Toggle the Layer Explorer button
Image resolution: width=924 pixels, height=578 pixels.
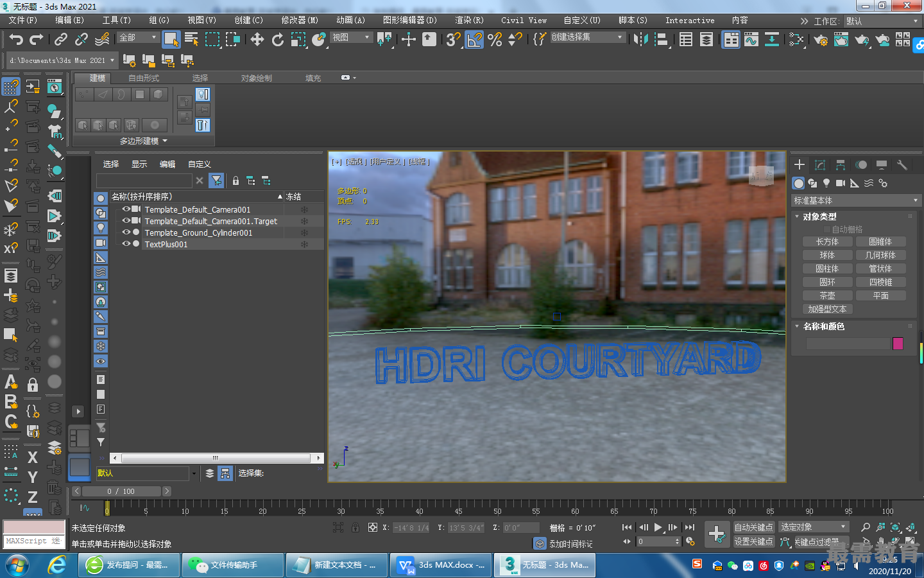point(706,39)
